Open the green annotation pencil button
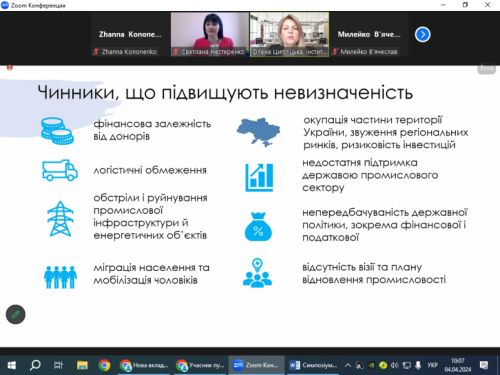500x375 pixels. (15, 314)
